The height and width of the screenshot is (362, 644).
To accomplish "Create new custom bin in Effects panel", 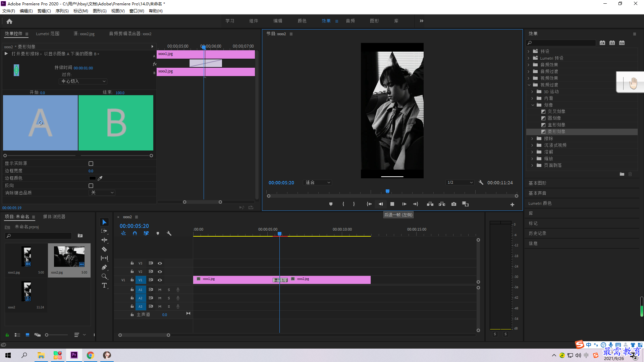I will point(622,174).
